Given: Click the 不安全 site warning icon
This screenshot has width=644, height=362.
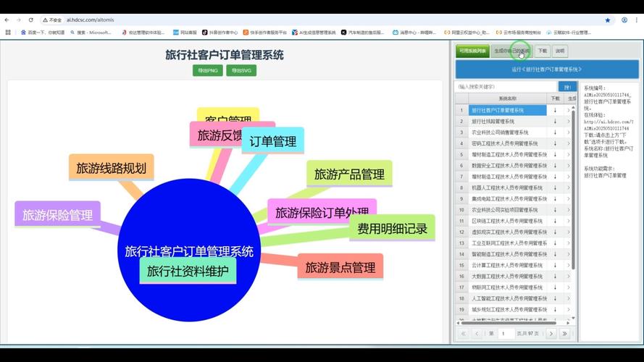Looking at the screenshot, I should pyautogui.click(x=52, y=20).
